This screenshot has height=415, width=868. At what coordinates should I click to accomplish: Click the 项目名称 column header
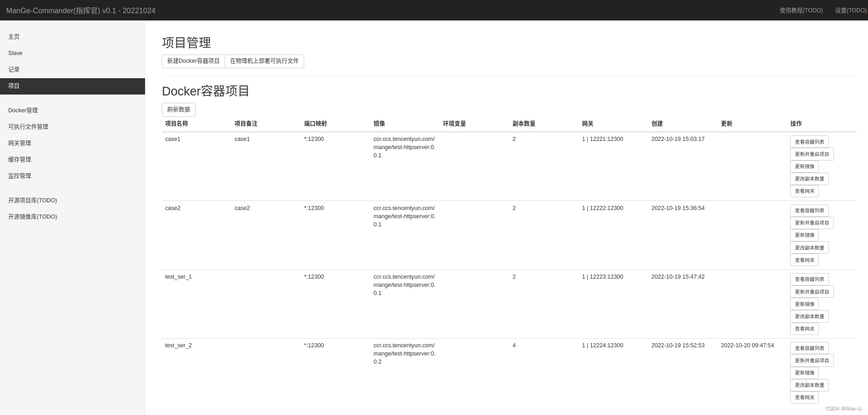176,124
